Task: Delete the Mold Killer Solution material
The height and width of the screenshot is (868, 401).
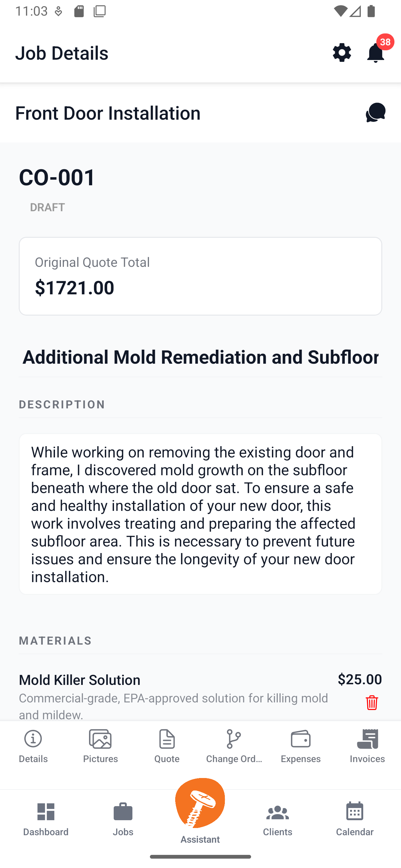Action: pos(372,702)
